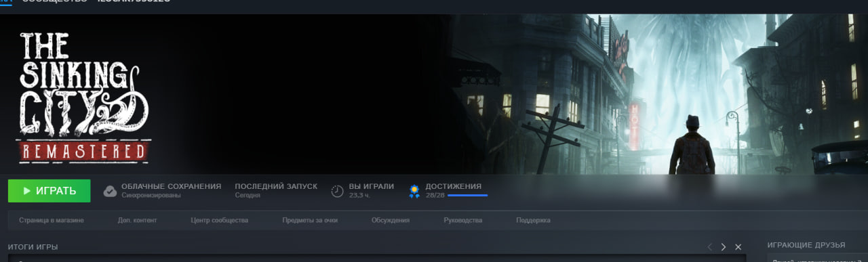Open the Руководства guides tab
Screen dimensions: 868x262
[x=463, y=220]
